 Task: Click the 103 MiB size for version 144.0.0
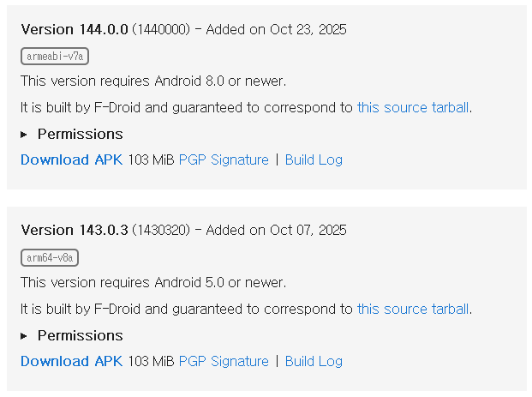pyautogui.click(x=151, y=159)
